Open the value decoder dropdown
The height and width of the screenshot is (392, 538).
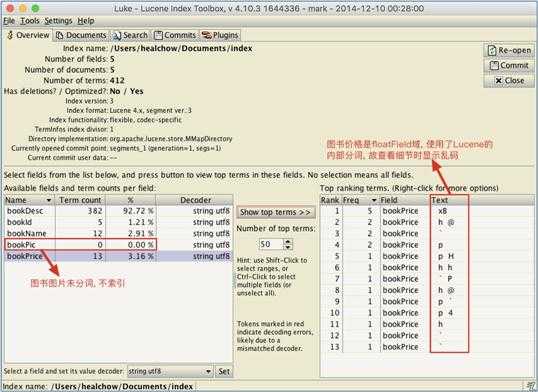click(169, 371)
